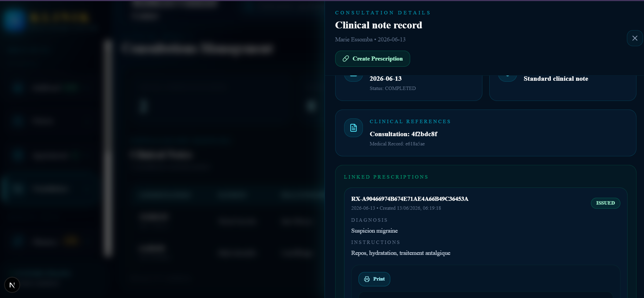The image size is (644, 298).
Task: Click the blurred sidebar vertical scrollbar
Action: [x=108, y=148]
